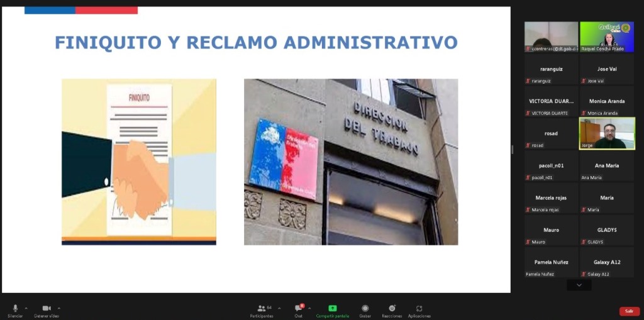Expand video options arrow beside Detener video
The width and height of the screenshot is (644, 320).
[59, 308]
